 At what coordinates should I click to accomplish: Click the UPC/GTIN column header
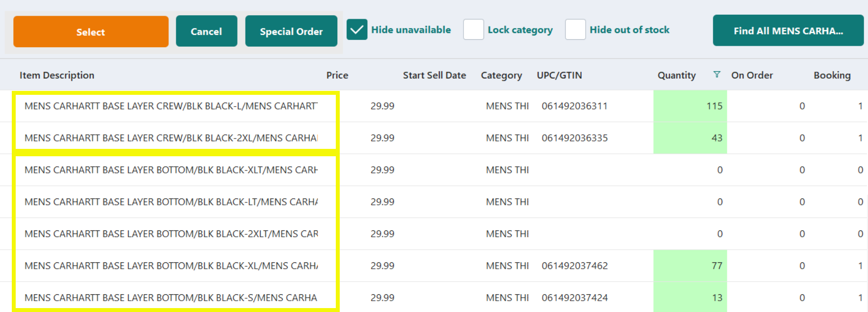point(560,75)
